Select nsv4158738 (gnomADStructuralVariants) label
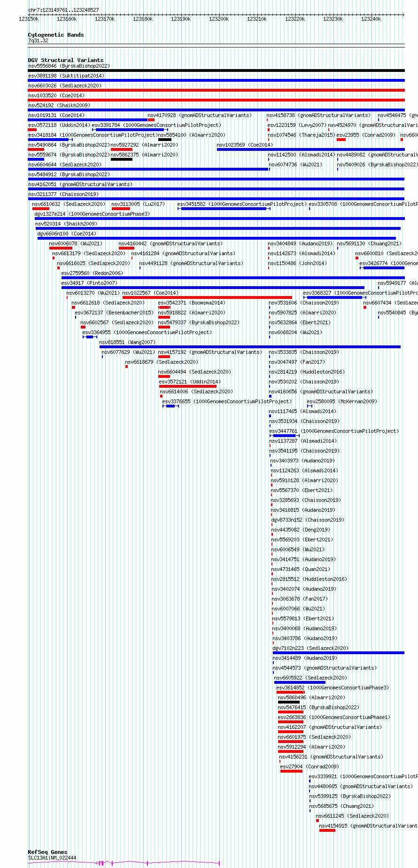 point(318,116)
